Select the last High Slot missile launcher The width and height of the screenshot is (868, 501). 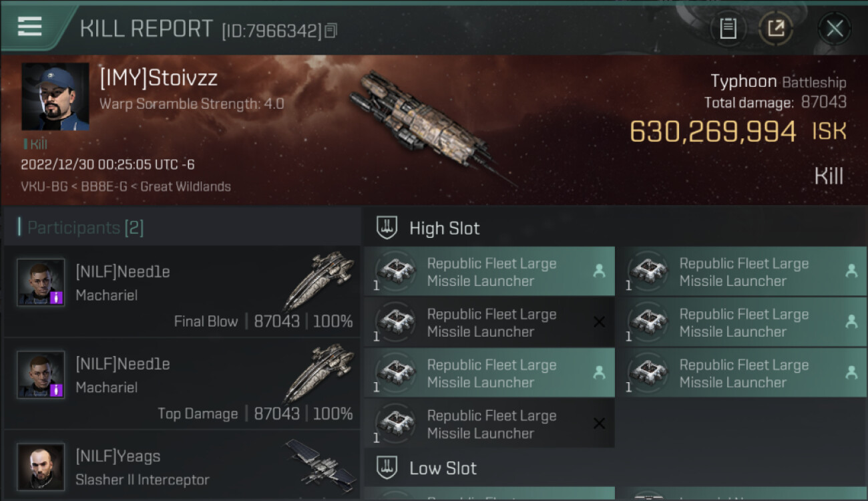489,424
